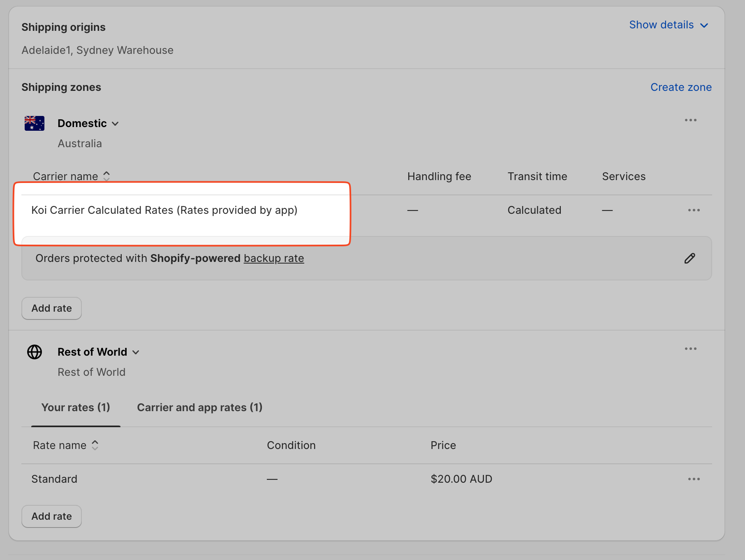Viewport: 745px width, 560px height.
Task: Open the Standard rate three-dot menu
Action: [x=694, y=479]
